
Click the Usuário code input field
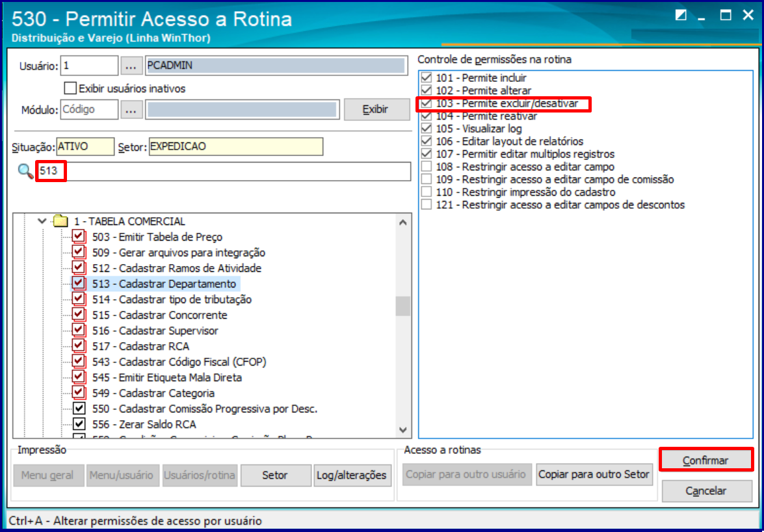click(89, 66)
